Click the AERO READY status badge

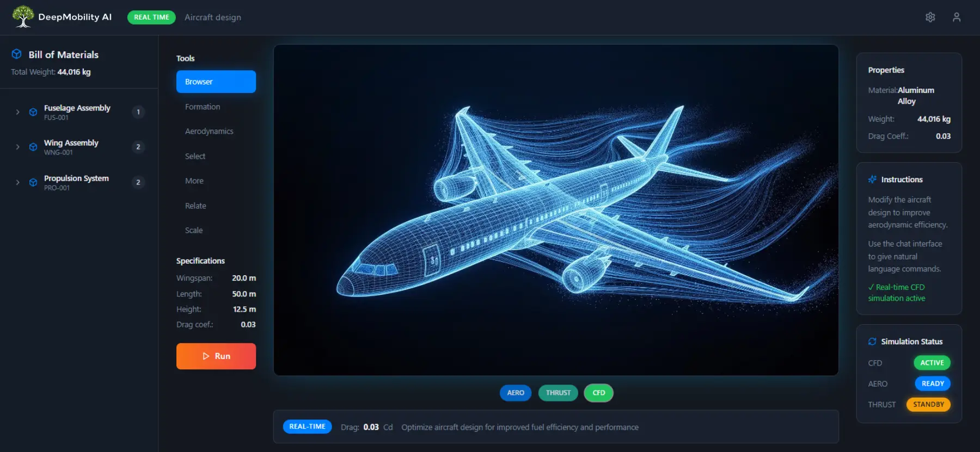pos(933,383)
